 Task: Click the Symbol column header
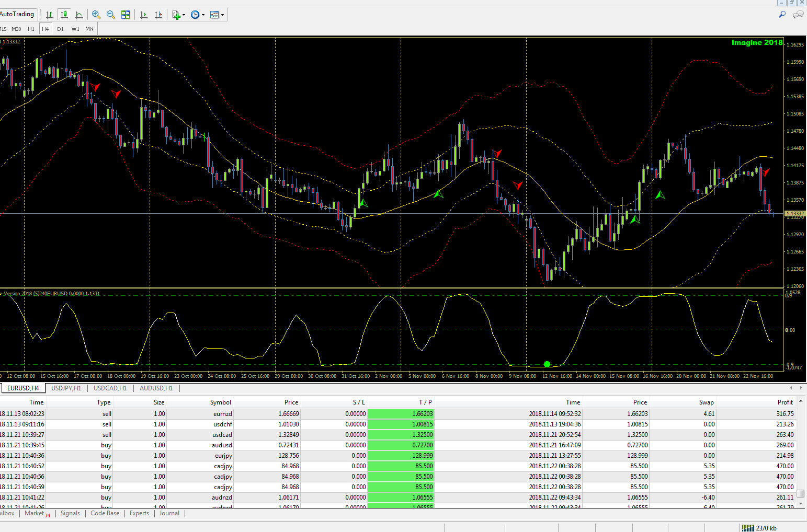coord(220,402)
